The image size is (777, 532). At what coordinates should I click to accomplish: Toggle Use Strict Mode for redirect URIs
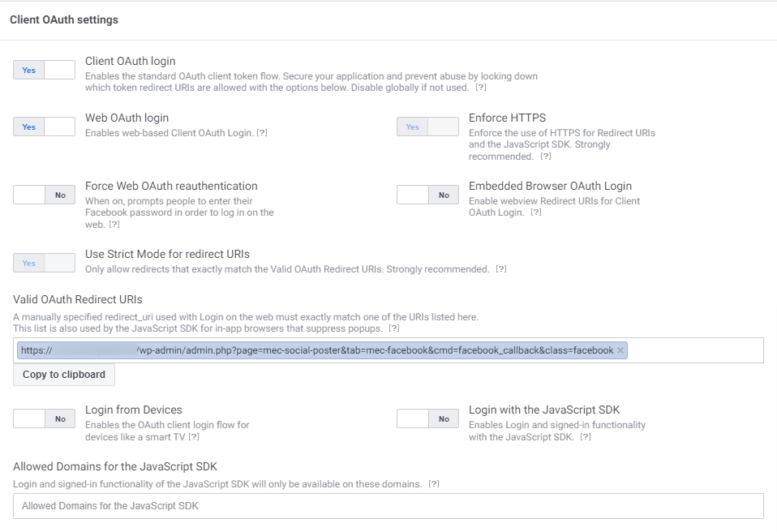pos(44,263)
